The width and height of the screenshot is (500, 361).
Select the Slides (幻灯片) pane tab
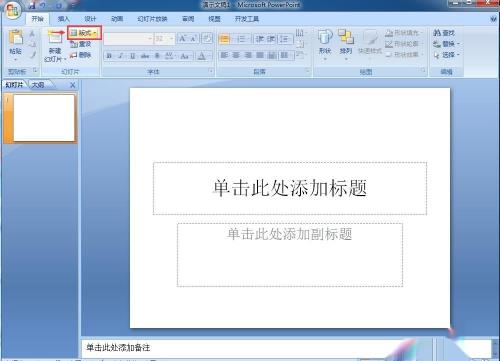coord(14,85)
